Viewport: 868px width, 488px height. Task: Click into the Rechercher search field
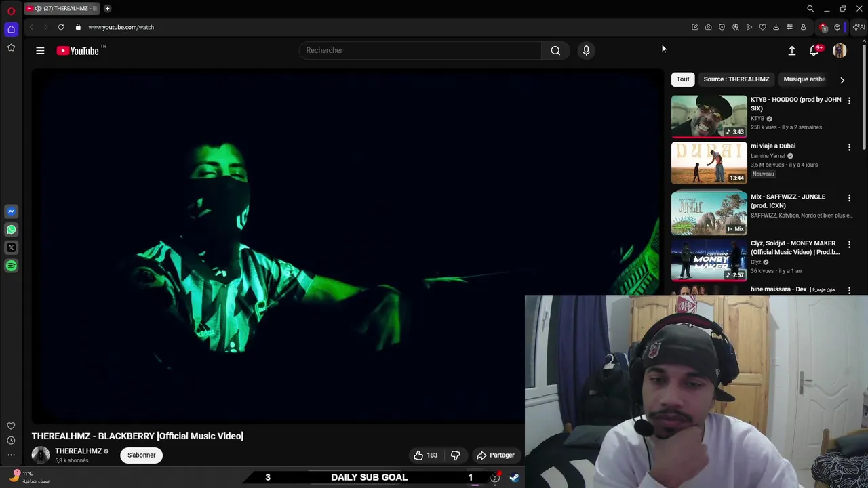tap(420, 50)
